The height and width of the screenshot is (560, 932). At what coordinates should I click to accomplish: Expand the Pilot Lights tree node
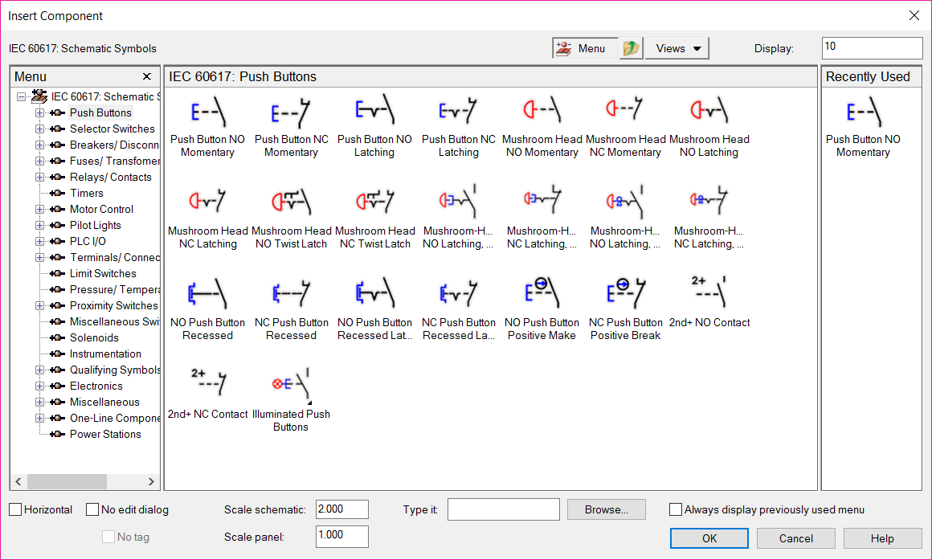pos(39,225)
